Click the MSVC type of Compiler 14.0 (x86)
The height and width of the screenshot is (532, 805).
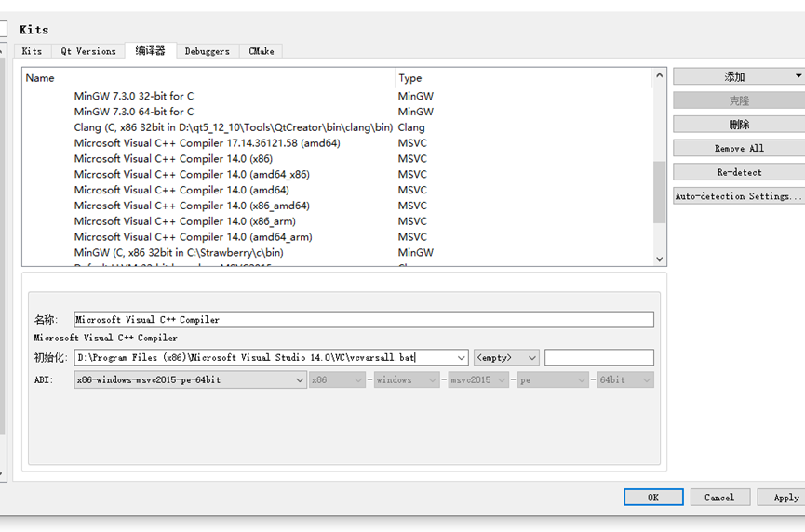click(412, 158)
